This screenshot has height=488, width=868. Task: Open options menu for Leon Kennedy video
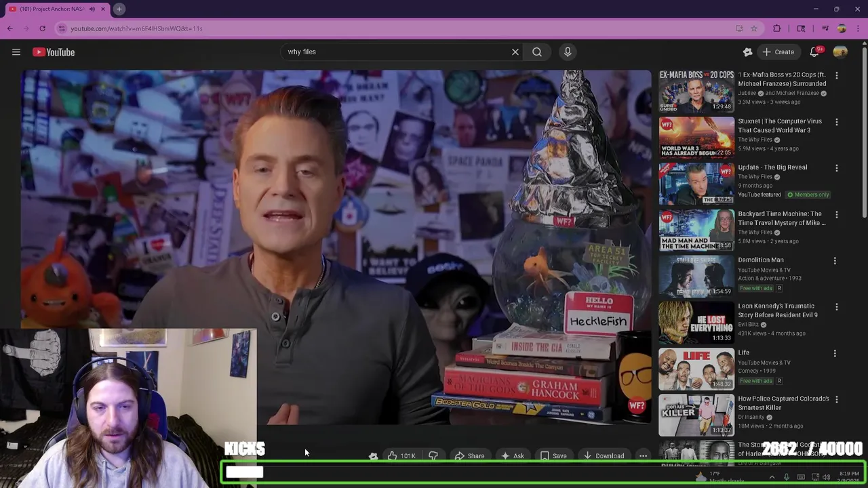(837, 307)
